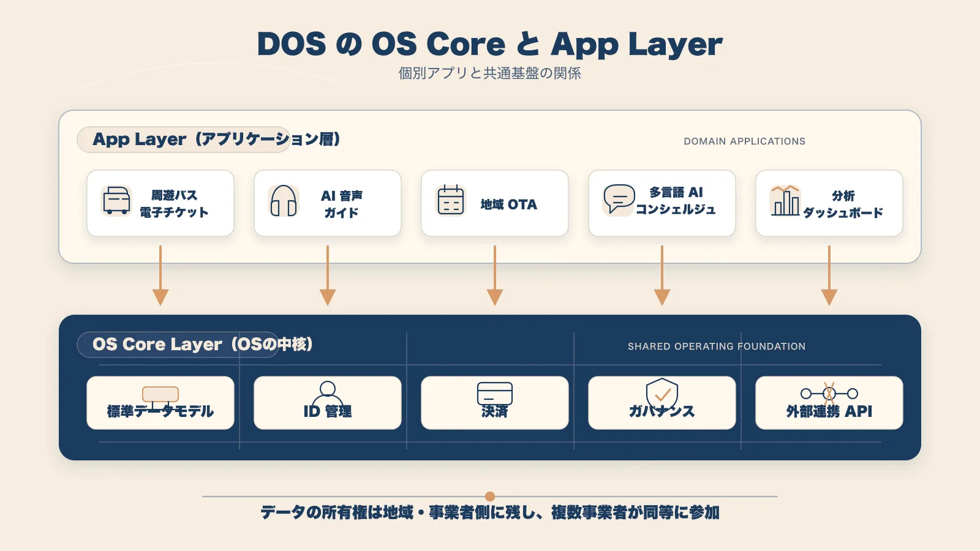This screenshot has width=980, height=551.
Task: Click the subtitle 個別アプリと共通基盤の関係
Action: pyautogui.click(x=490, y=73)
